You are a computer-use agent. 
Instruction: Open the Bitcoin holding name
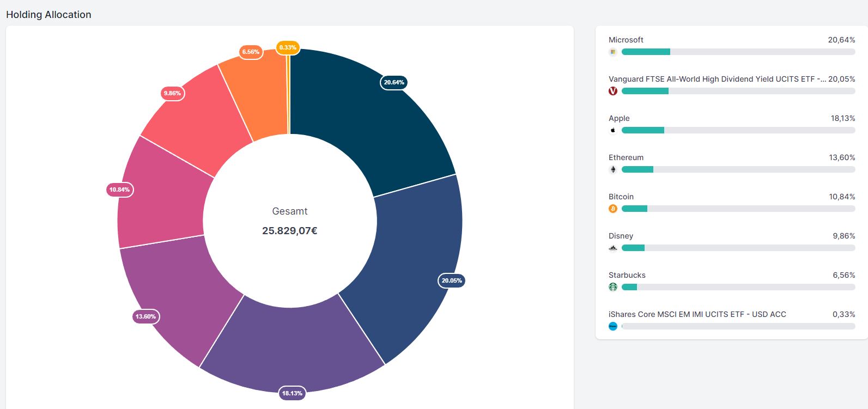click(621, 197)
